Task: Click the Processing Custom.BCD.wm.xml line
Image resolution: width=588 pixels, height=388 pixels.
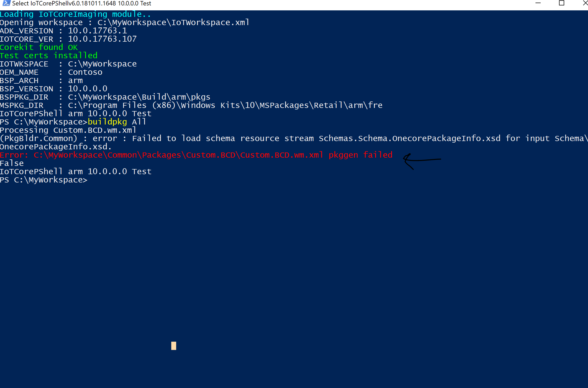Action: [68, 130]
